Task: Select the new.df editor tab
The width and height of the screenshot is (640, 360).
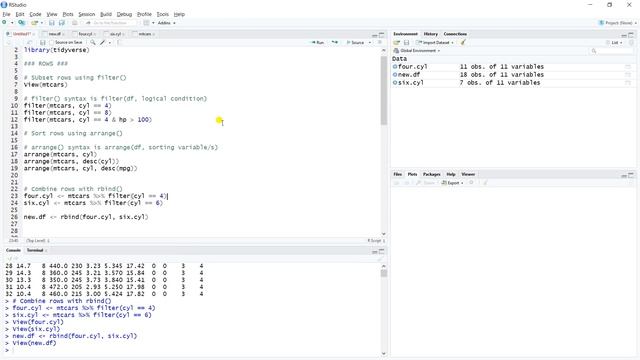Action: pos(54,34)
